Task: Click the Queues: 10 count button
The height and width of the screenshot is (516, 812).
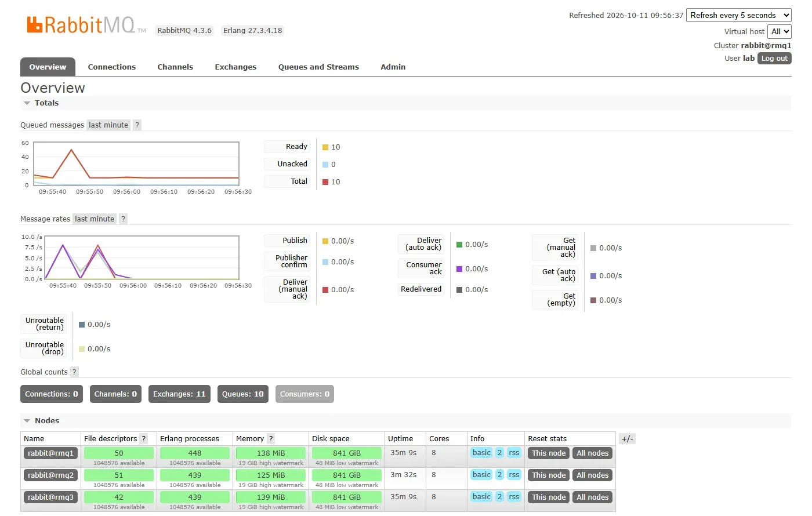Action: click(x=243, y=394)
